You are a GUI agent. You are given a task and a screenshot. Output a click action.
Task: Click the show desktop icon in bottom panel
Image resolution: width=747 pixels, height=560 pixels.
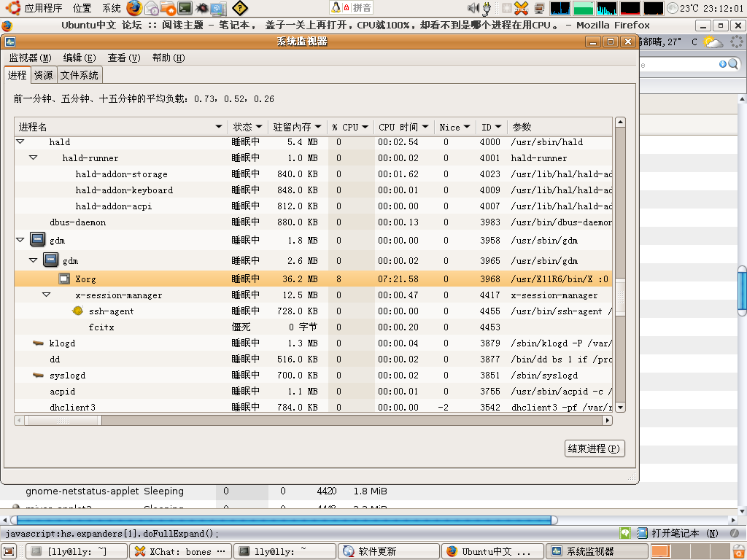pyautogui.click(x=9, y=551)
